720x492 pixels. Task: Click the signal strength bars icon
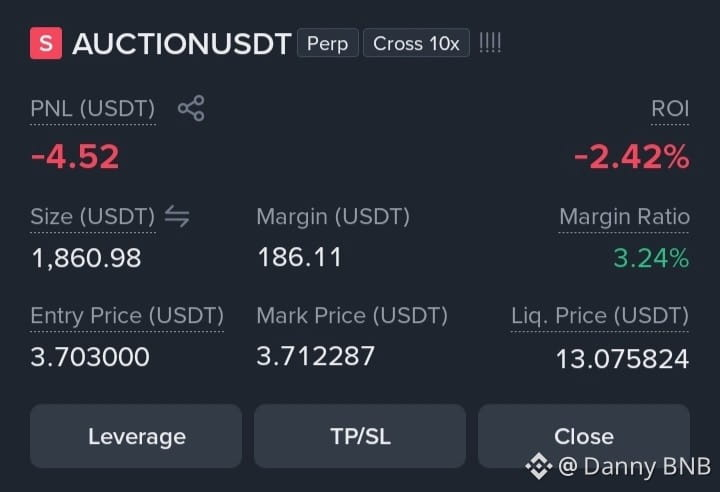[x=490, y=43]
